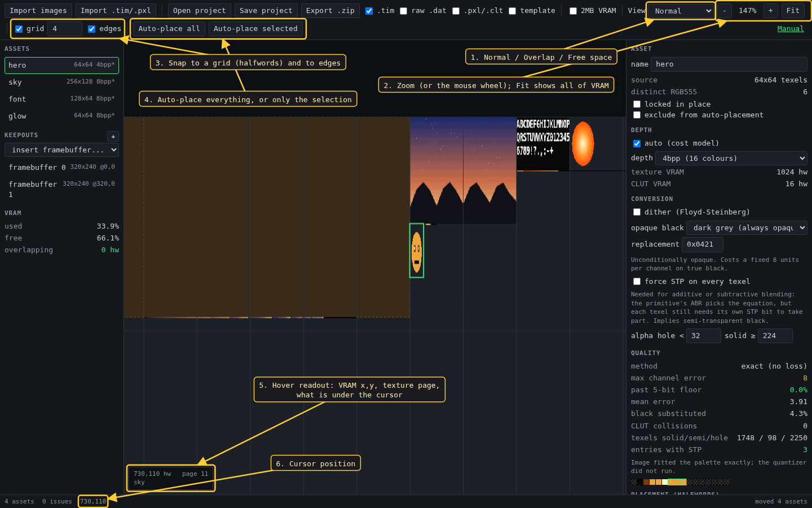812x508 pixels.
Task: Toggle the .tim export checkbox
Action: tap(369, 11)
